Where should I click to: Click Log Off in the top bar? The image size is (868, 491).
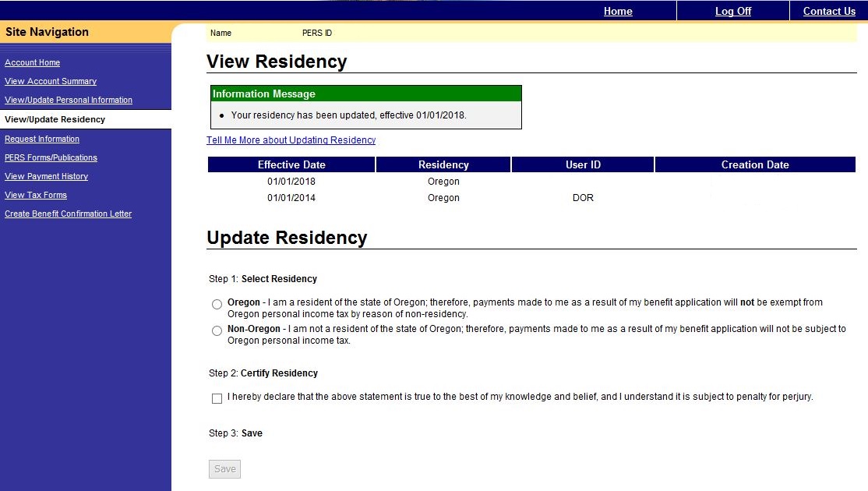click(733, 11)
